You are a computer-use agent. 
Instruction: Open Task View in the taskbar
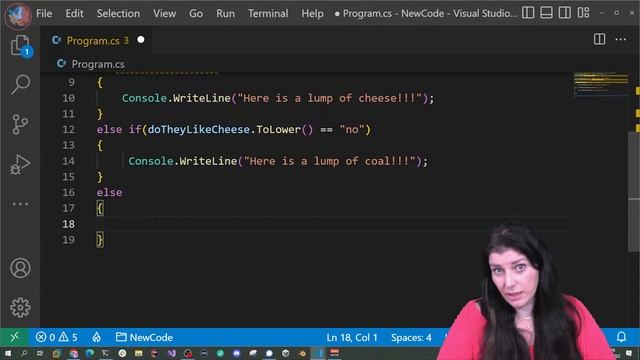click(40, 353)
